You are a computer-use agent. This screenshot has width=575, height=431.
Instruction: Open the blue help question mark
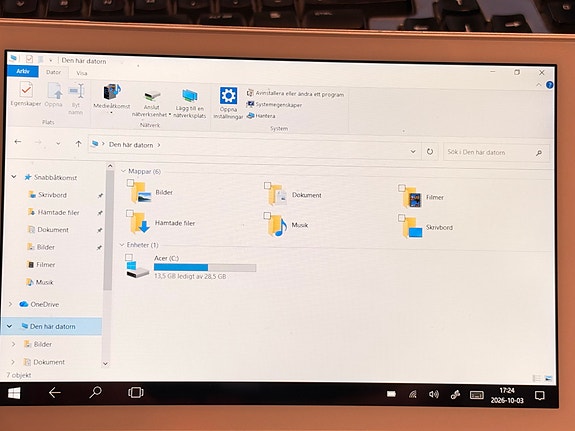(x=549, y=85)
